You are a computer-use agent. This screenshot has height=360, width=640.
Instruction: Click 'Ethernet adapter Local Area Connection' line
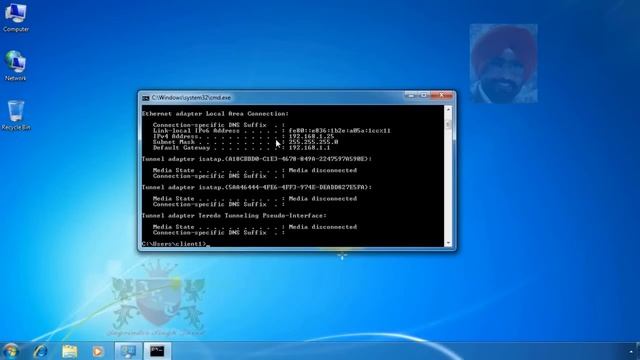[x=216, y=114]
